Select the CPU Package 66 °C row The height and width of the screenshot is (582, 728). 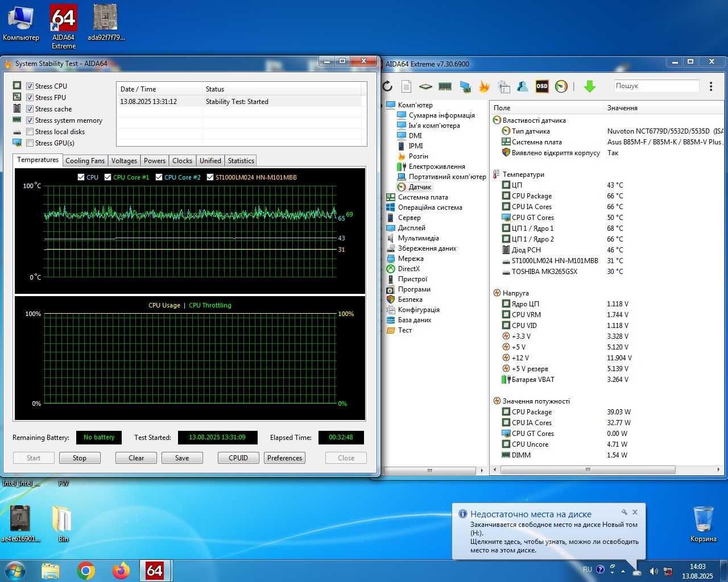coord(607,196)
